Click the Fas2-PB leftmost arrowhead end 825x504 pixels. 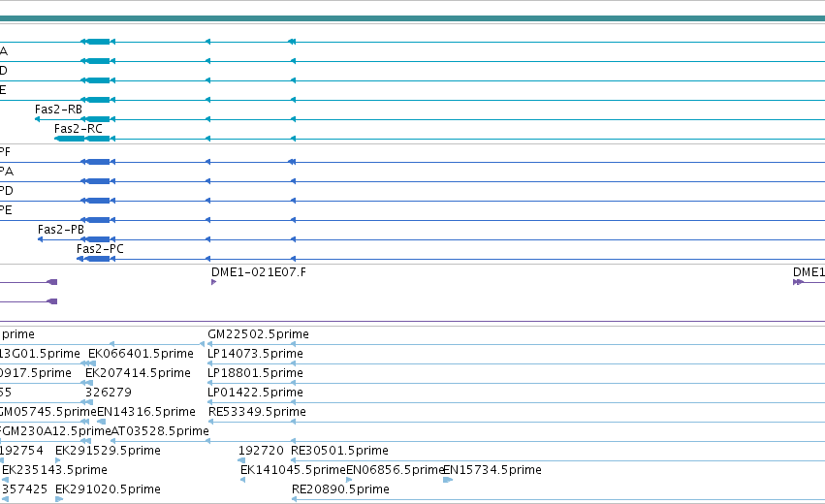tap(40, 240)
